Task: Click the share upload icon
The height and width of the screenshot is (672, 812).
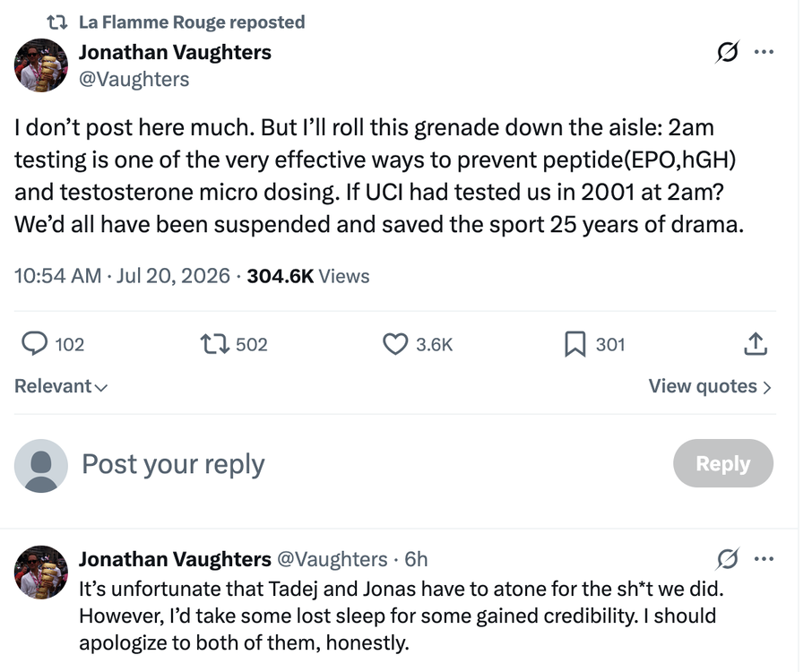Action: (x=756, y=344)
